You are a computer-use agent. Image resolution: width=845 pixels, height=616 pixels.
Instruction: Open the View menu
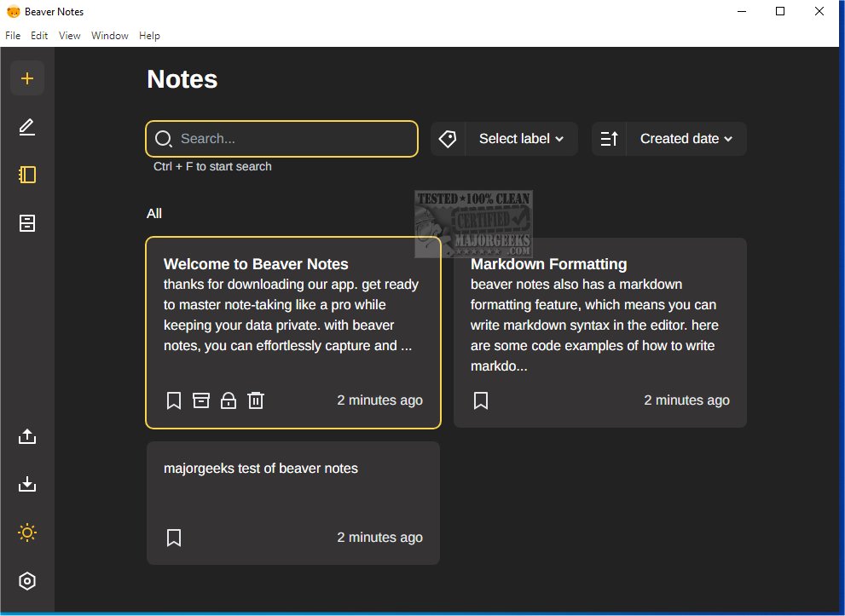[x=70, y=36]
